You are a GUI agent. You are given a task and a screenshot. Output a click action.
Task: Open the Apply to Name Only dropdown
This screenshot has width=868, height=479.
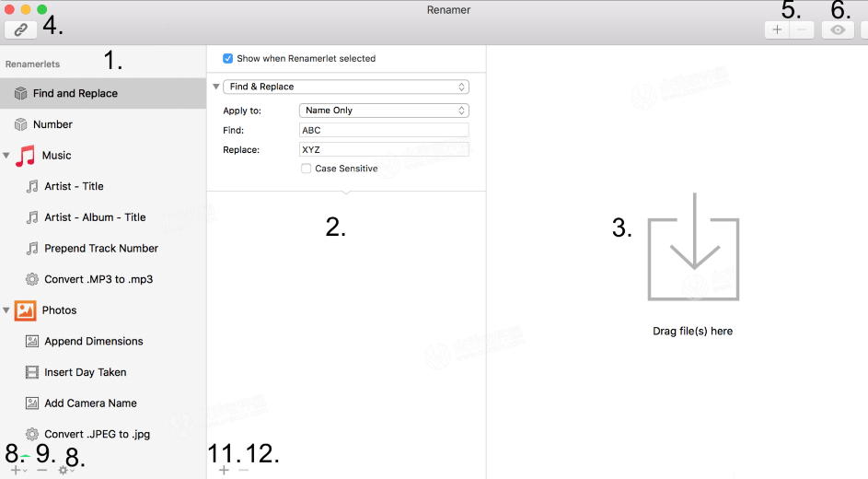[x=384, y=111]
